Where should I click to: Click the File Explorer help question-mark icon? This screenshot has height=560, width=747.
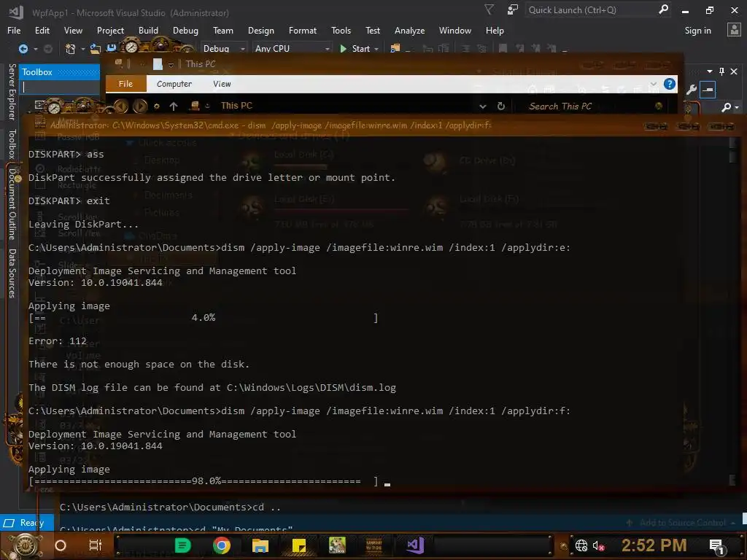click(x=670, y=84)
